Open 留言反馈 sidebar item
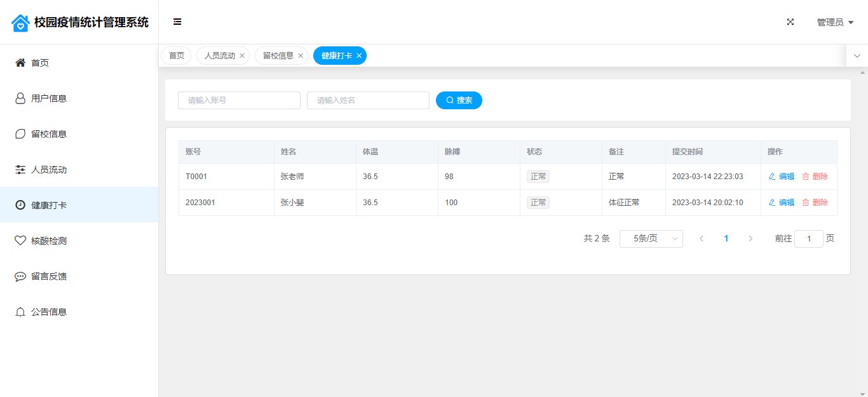868x397 pixels. tap(49, 276)
